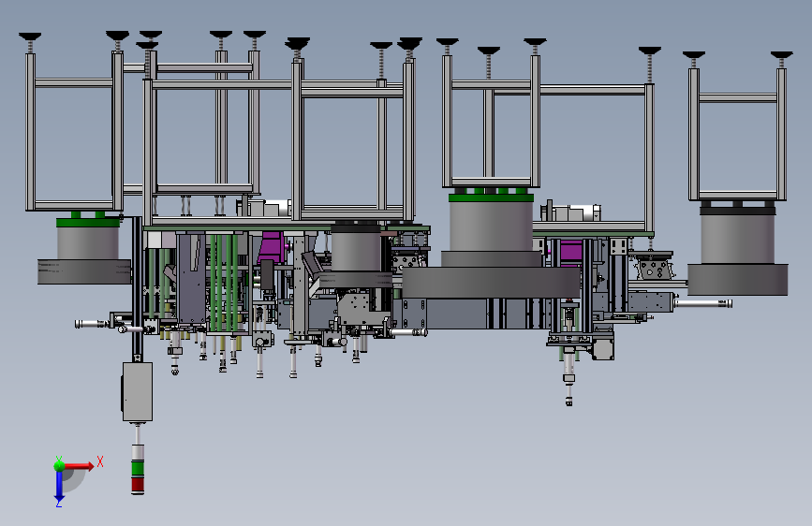The image size is (812, 526).
Task: Select the green vertical guide rods
Action: [224, 282]
